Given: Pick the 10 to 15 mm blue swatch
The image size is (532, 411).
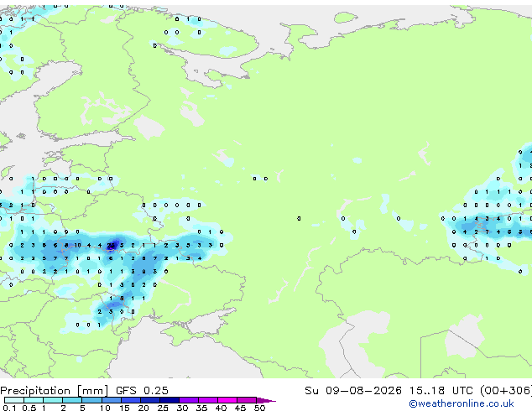Looking at the screenshot, I should [x=112, y=400].
